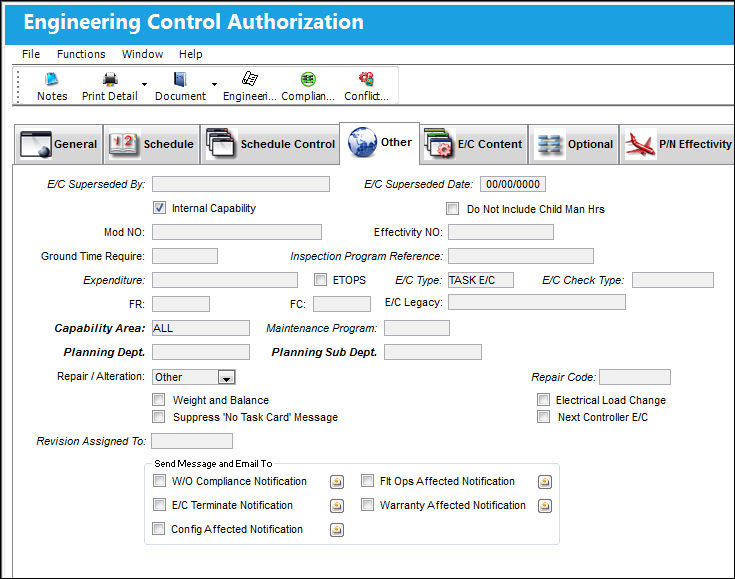Focus the Planning Sub Dept. field

pyautogui.click(x=433, y=352)
